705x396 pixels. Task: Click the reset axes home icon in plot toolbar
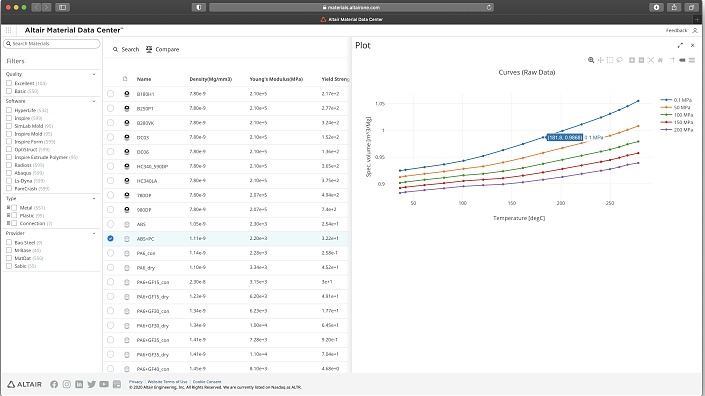(660, 60)
